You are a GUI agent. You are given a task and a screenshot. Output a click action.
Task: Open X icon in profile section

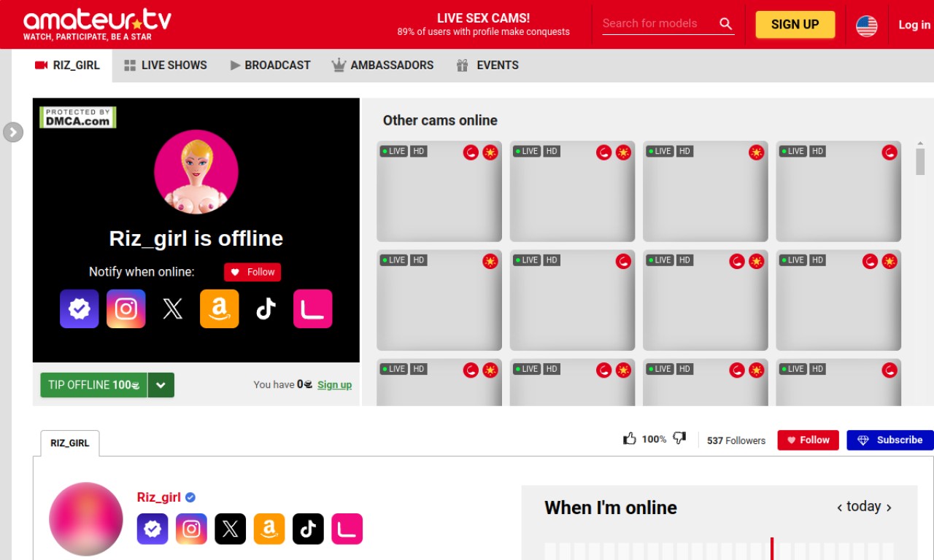point(231,529)
